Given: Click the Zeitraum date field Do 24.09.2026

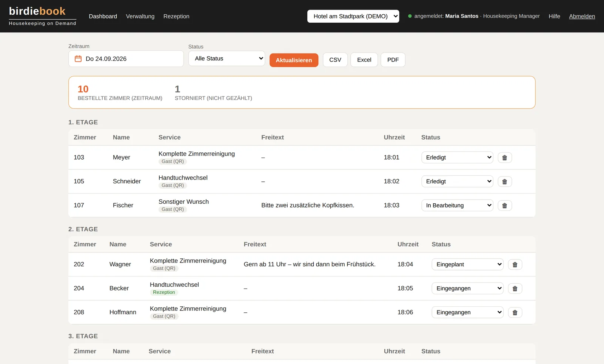Looking at the screenshot, I should [126, 59].
